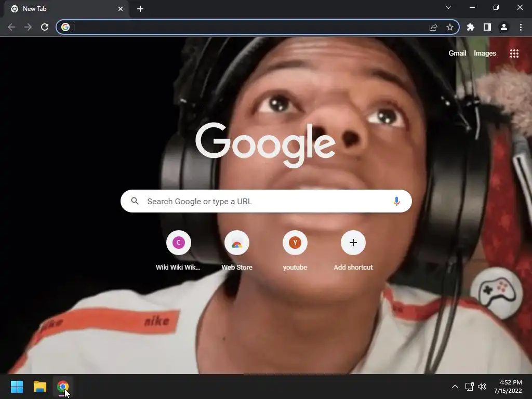Expand the tab search chevron
The image size is (532, 399).
(x=448, y=7)
